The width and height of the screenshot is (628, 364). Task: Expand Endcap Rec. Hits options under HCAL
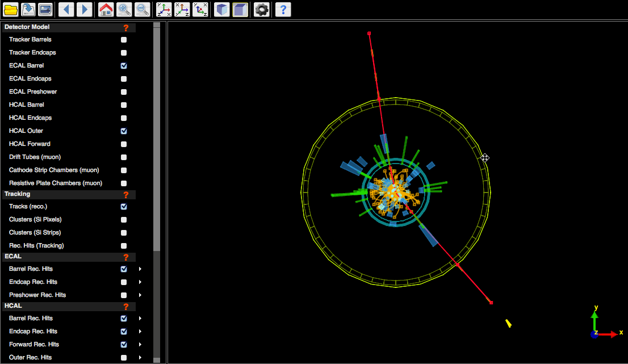tap(140, 331)
